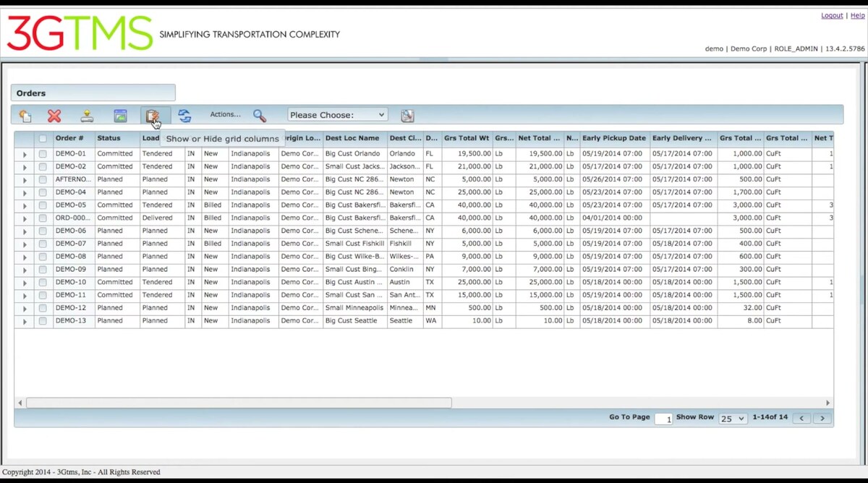The height and width of the screenshot is (483, 868).
Task: Select checkbox for DEMO-04 row
Action: [x=43, y=192]
